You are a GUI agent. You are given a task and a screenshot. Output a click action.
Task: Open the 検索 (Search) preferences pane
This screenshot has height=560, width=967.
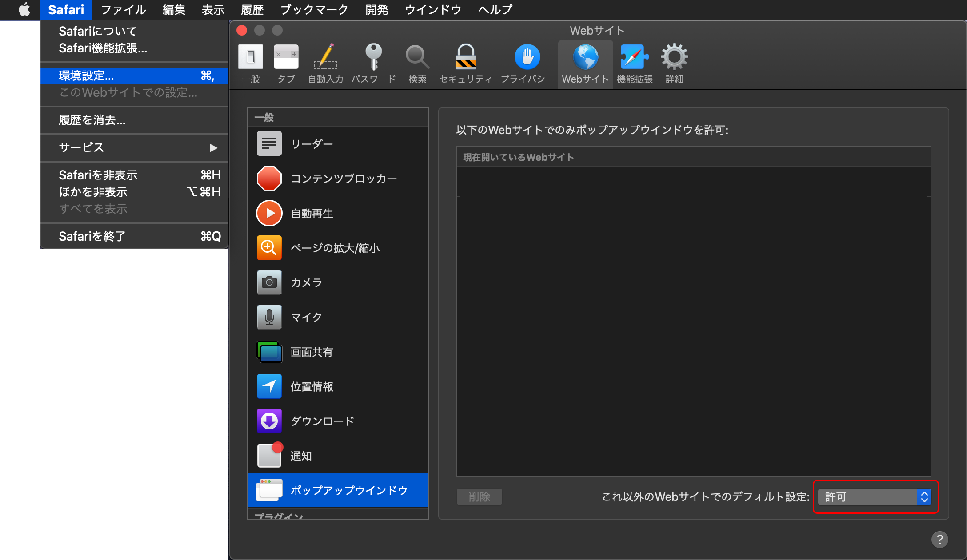tap(417, 64)
